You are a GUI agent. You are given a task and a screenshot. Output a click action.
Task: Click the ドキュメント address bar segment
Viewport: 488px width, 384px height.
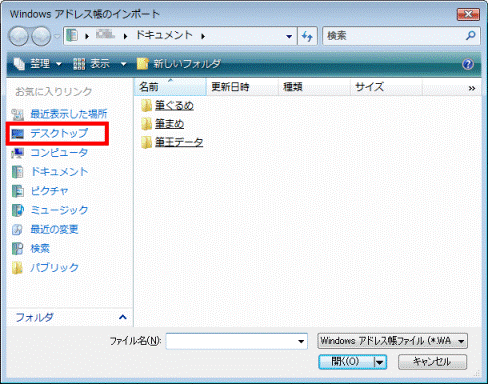coord(164,35)
